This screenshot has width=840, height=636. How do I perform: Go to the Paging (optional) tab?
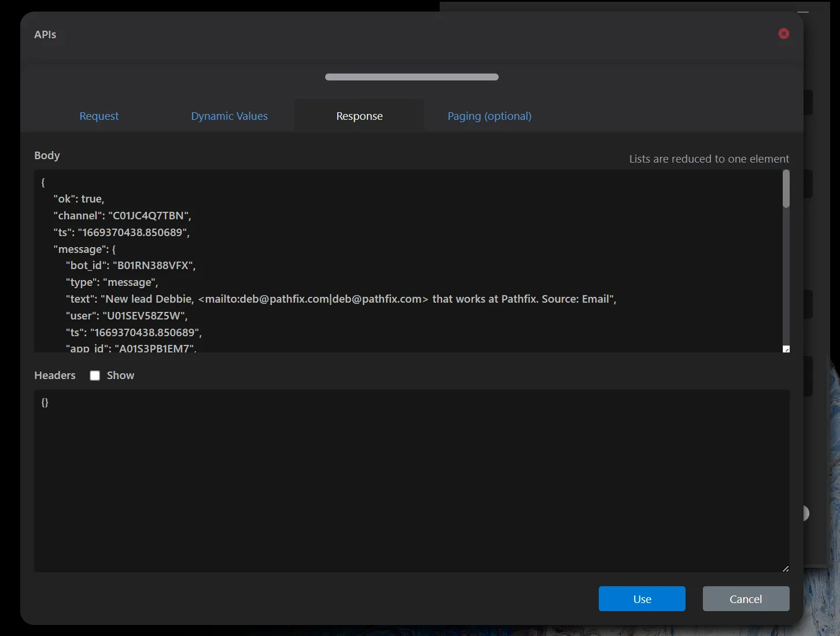(x=489, y=116)
